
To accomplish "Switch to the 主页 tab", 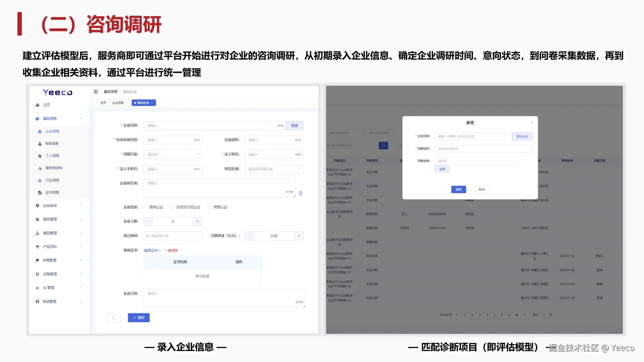I will pos(103,103).
